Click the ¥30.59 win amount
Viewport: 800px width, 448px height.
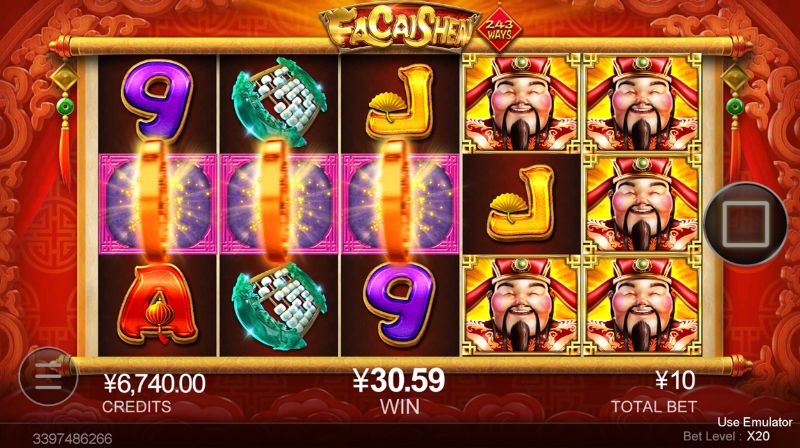399,381
